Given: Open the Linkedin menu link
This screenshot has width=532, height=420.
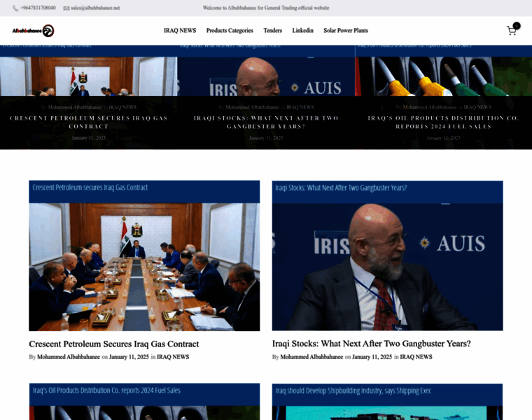Looking at the screenshot, I should (302, 31).
